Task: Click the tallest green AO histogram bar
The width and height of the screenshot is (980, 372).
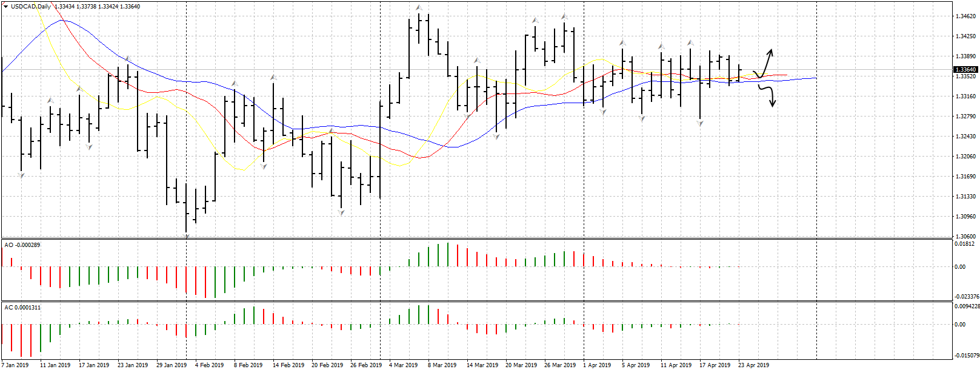Action: click(448, 254)
